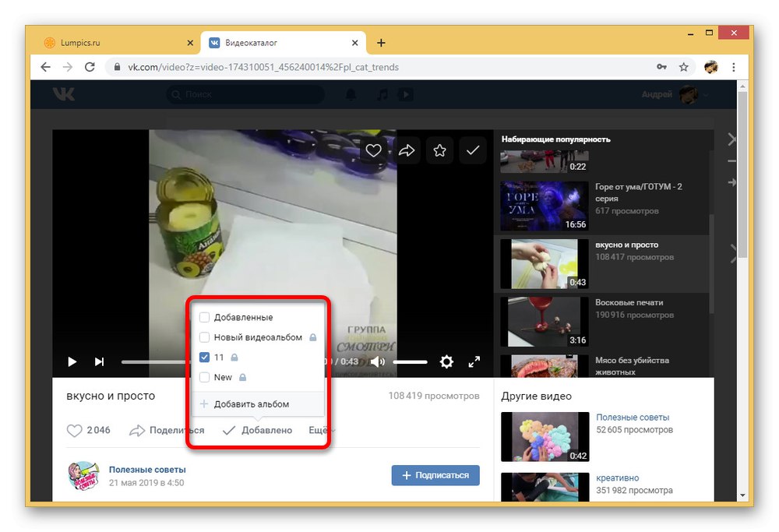Close the Lumpics.ru tab
Screen dimensions: 779x532
(x=190, y=43)
